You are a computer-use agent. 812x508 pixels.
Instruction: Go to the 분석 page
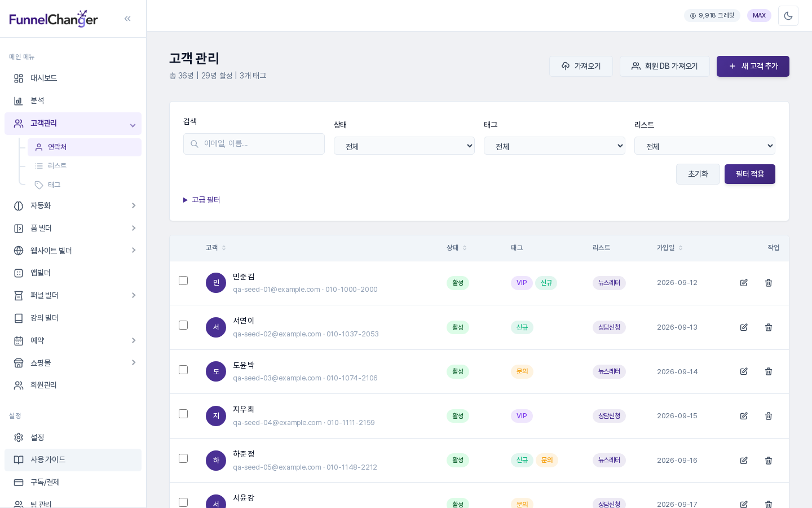coord(73,100)
